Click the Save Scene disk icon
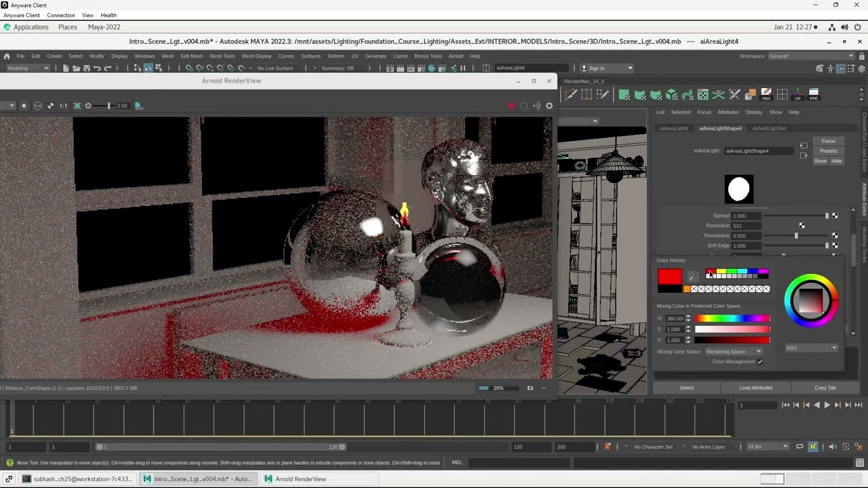 tap(86, 68)
